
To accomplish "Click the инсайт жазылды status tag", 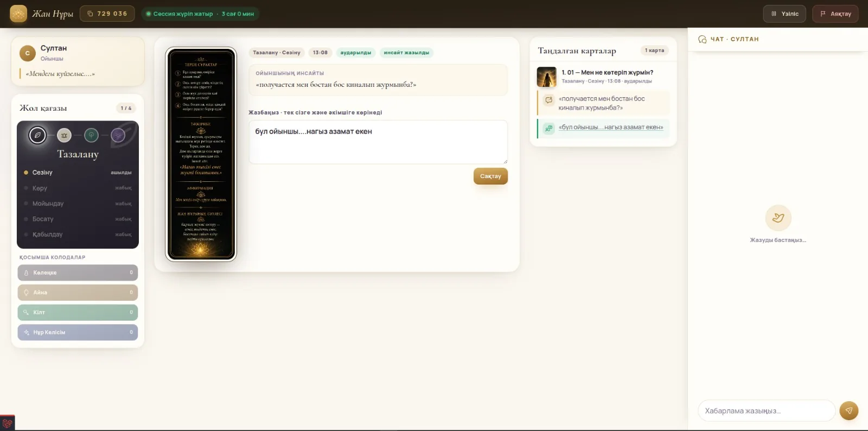I will pos(406,53).
